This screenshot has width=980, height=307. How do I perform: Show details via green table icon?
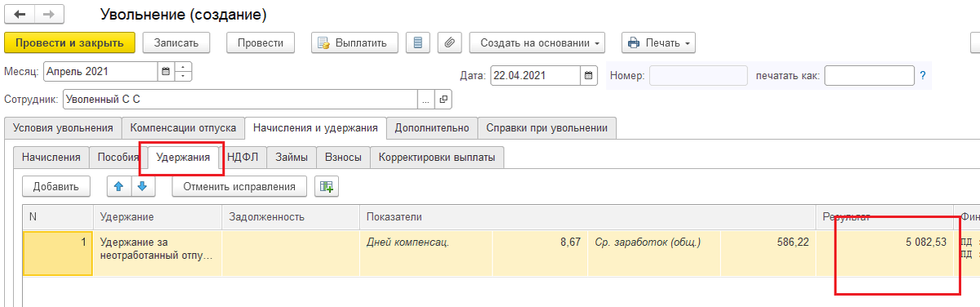click(x=327, y=186)
